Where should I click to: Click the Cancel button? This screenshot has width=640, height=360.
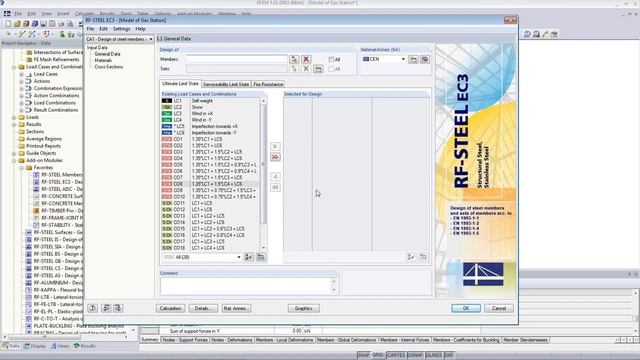click(x=499, y=308)
